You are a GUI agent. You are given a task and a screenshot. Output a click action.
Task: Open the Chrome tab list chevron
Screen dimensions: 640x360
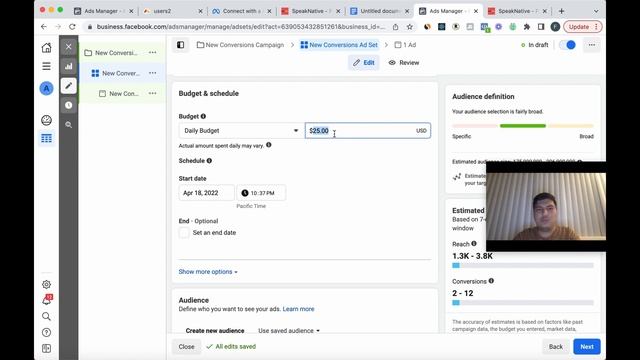(x=596, y=11)
